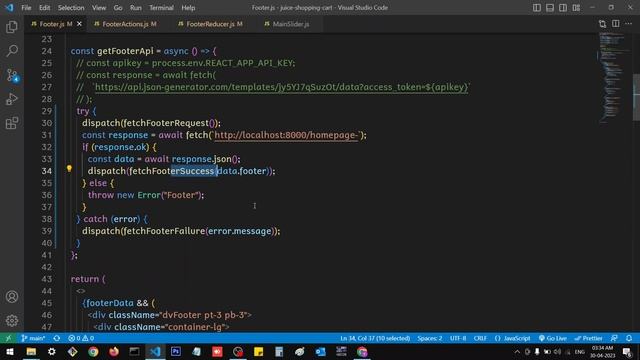Open the Extensions view
The image size is (640, 360).
tap(12, 123)
